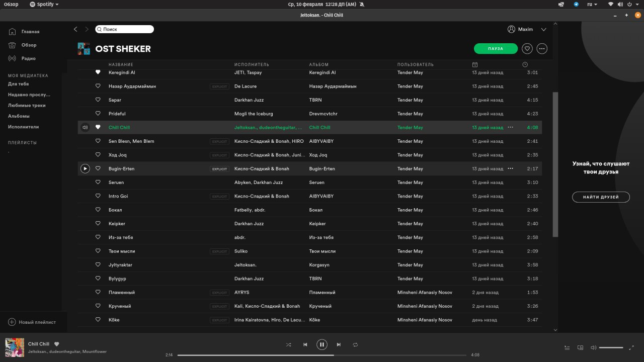The image size is (644, 362).
Task: Sort by ПОЛЬЗОВАТЕЛЬ column
Action: tap(415, 64)
